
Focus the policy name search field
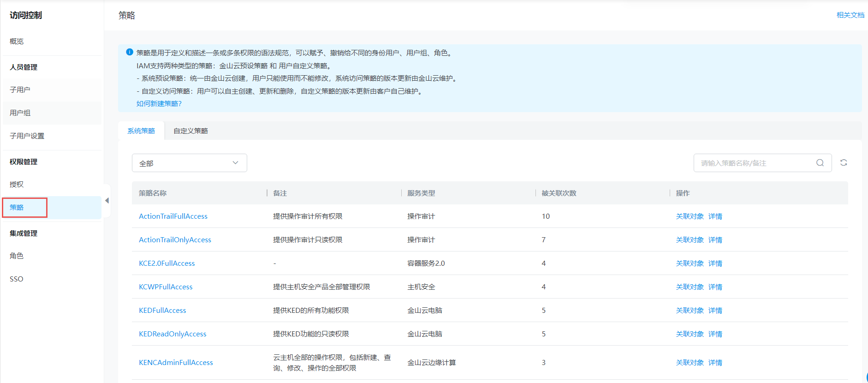tap(755, 163)
